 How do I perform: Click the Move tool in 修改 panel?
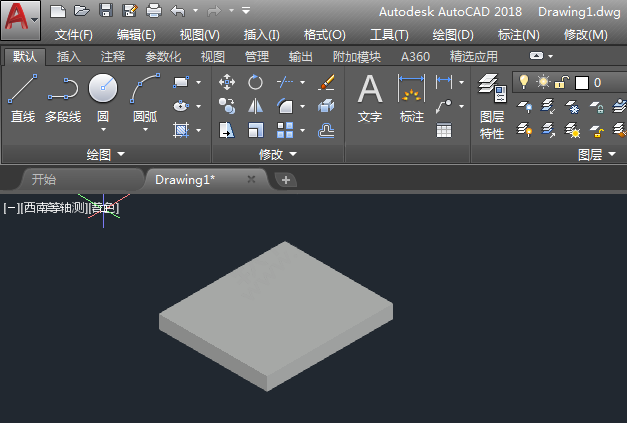pos(227,82)
